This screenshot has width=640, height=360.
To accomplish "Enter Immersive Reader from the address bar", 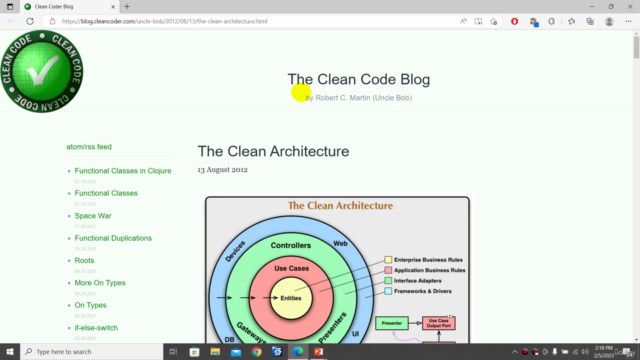I will 478,21.
